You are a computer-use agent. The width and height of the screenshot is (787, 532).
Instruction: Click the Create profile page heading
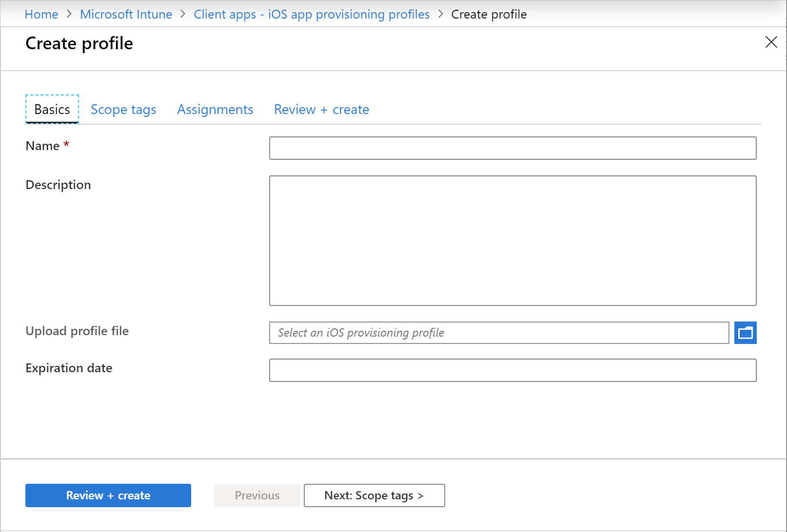point(79,43)
